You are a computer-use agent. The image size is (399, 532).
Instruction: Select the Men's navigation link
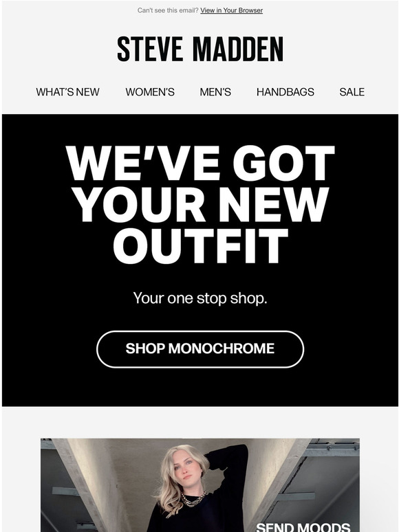215,92
